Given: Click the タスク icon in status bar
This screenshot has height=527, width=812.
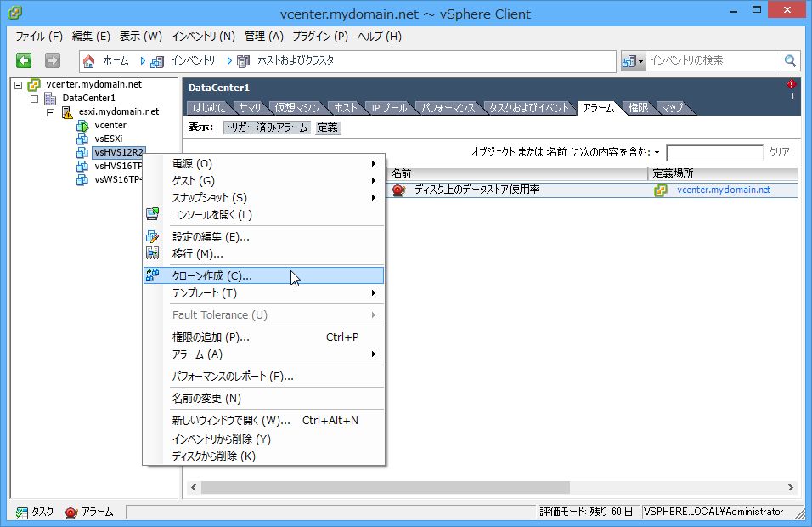Looking at the screenshot, I should point(22,513).
